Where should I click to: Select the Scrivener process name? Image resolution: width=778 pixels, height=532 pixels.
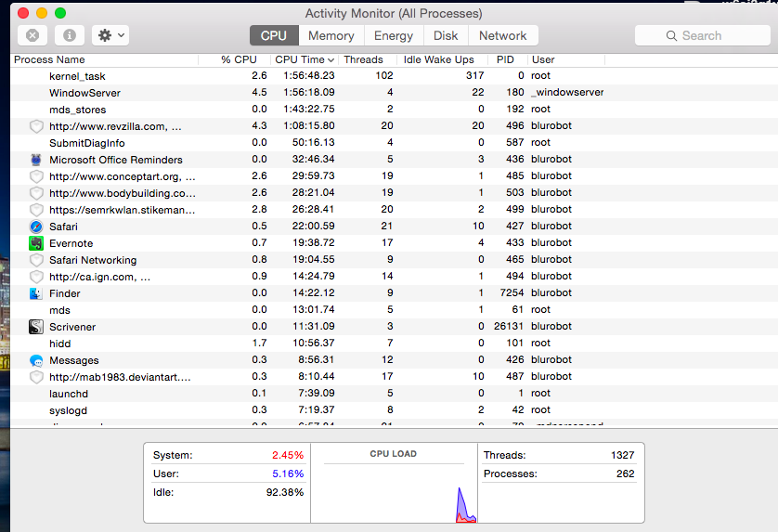point(72,327)
